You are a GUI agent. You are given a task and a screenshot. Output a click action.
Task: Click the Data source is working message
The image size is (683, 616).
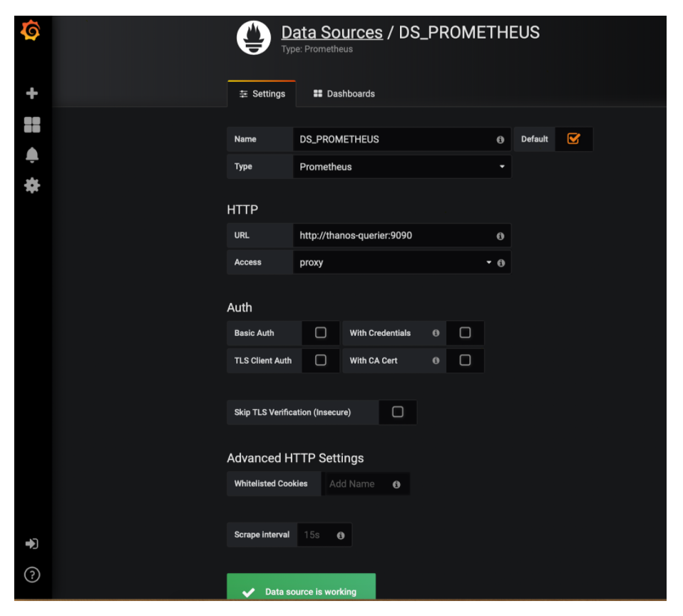tap(301, 587)
